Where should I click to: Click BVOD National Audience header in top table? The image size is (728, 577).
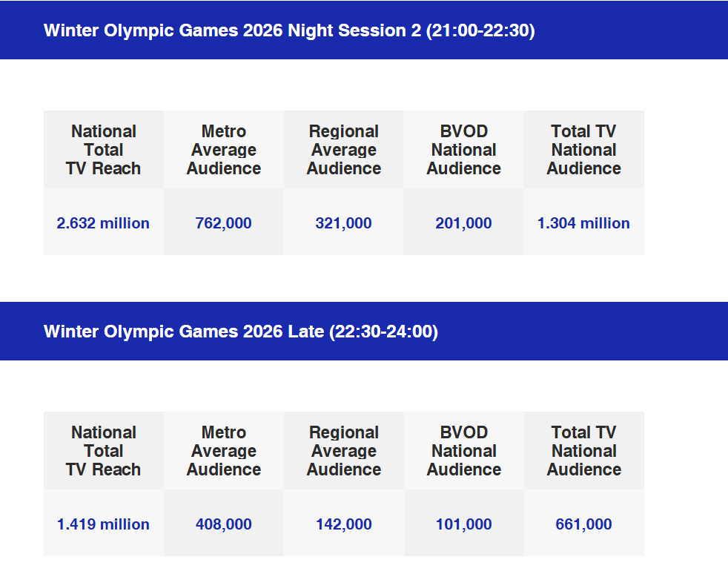(463, 150)
